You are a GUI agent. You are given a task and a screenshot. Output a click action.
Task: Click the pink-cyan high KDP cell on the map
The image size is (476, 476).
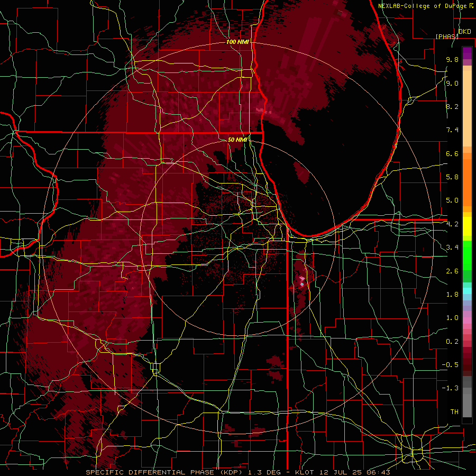pyautogui.click(x=302, y=281)
